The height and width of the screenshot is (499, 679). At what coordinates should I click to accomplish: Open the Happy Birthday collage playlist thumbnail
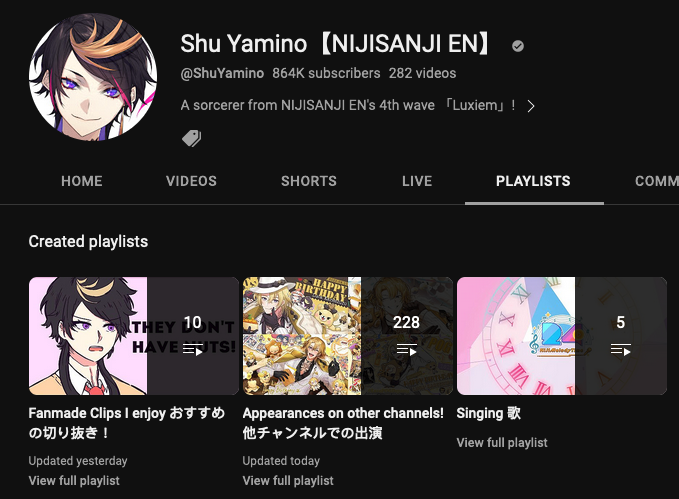(x=348, y=336)
